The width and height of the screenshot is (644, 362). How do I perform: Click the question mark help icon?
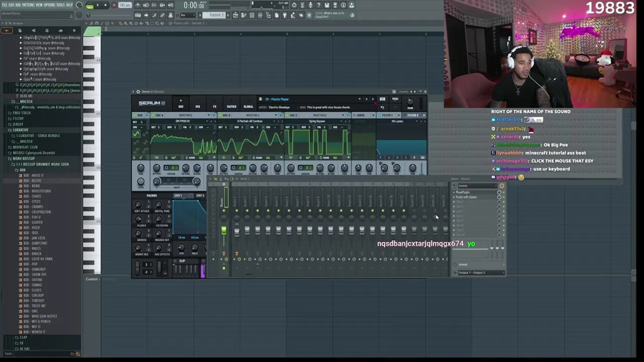point(318,6)
